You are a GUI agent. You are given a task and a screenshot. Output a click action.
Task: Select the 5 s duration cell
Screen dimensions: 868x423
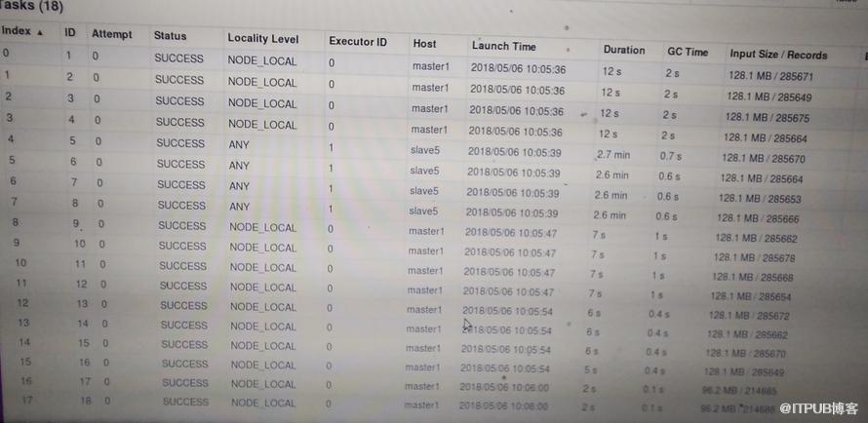590,369
